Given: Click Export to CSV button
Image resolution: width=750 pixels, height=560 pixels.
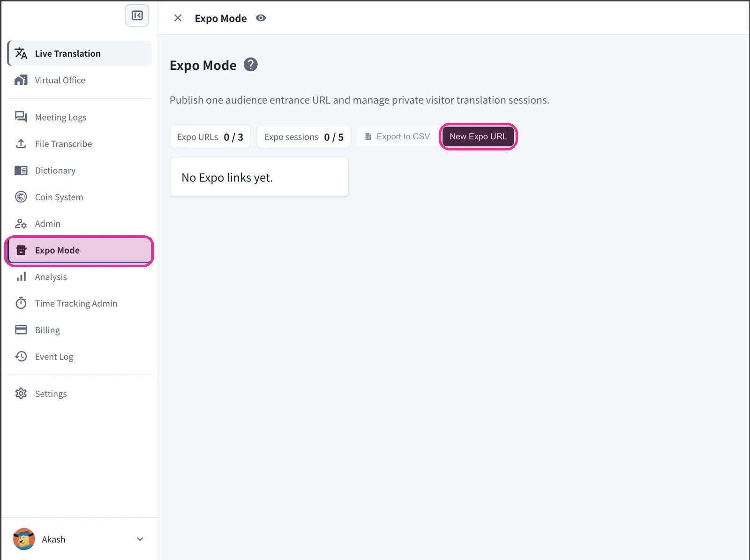Looking at the screenshot, I should 397,136.
